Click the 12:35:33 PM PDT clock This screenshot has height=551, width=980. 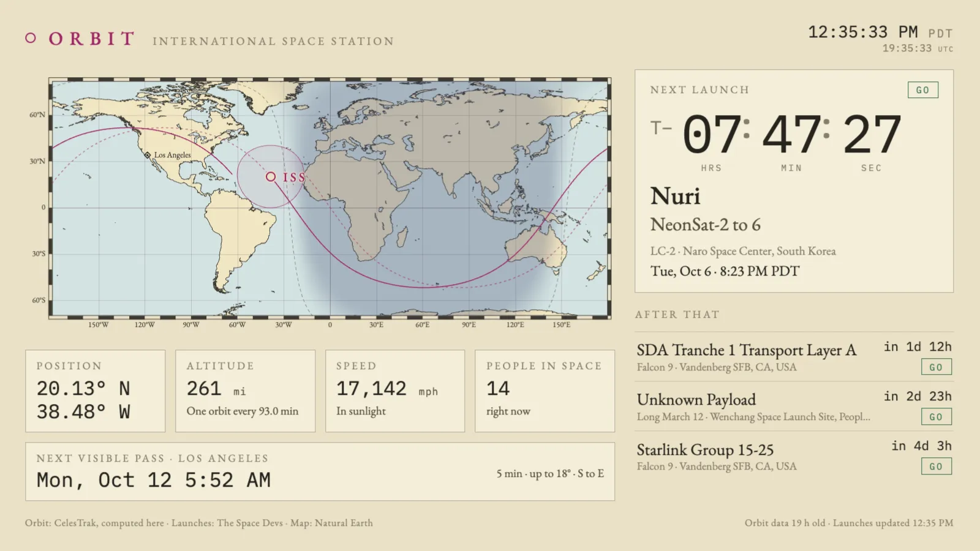click(880, 32)
